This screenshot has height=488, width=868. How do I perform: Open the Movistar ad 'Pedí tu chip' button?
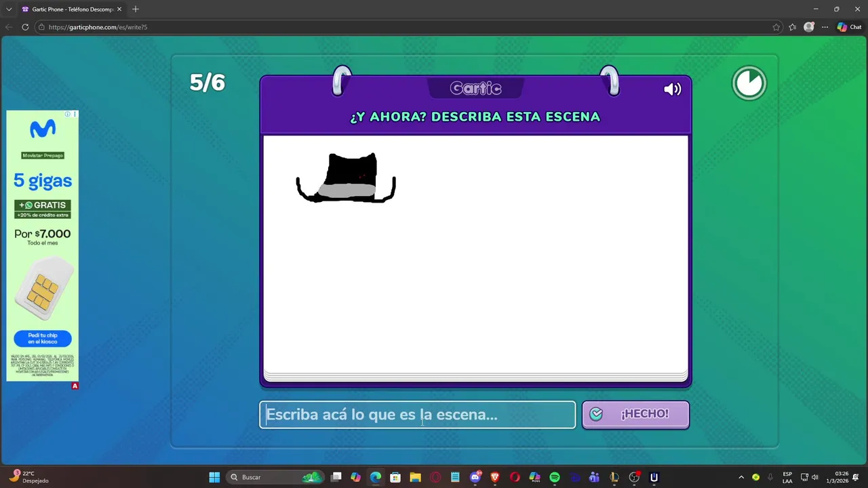point(43,338)
